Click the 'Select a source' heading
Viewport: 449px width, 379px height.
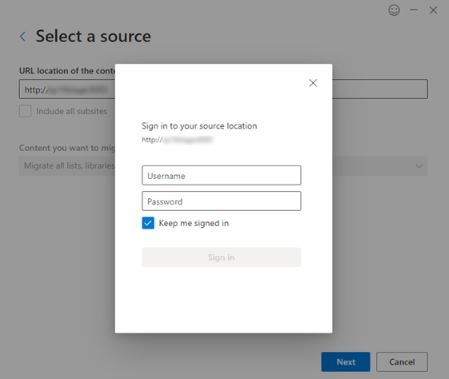pyautogui.click(x=93, y=36)
